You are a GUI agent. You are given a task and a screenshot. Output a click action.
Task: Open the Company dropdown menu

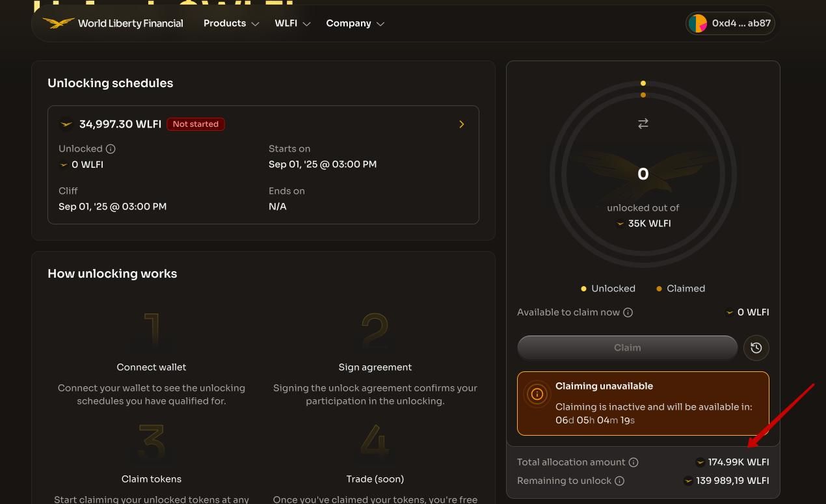[355, 23]
